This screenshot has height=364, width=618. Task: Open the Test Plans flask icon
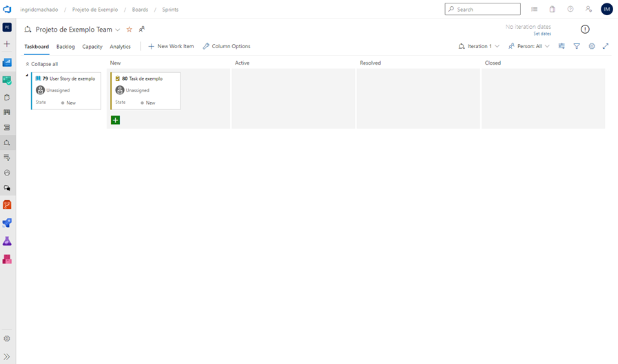point(7,241)
